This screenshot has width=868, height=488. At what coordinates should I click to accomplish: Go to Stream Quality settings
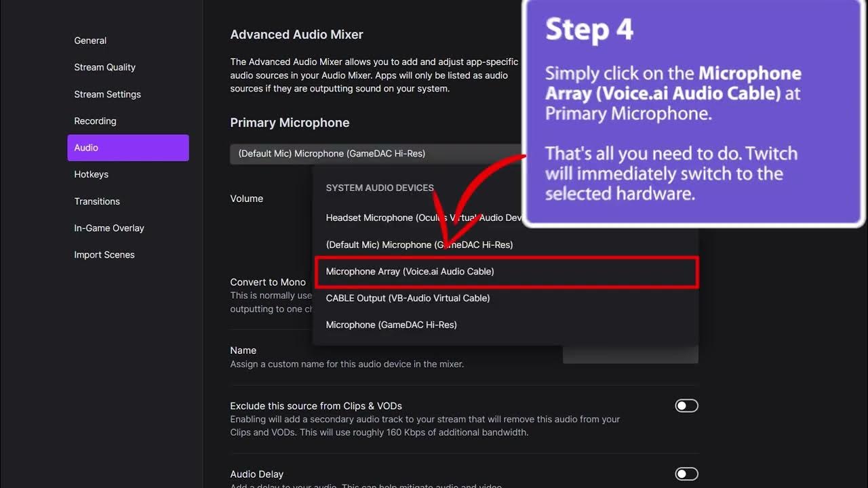(x=104, y=67)
